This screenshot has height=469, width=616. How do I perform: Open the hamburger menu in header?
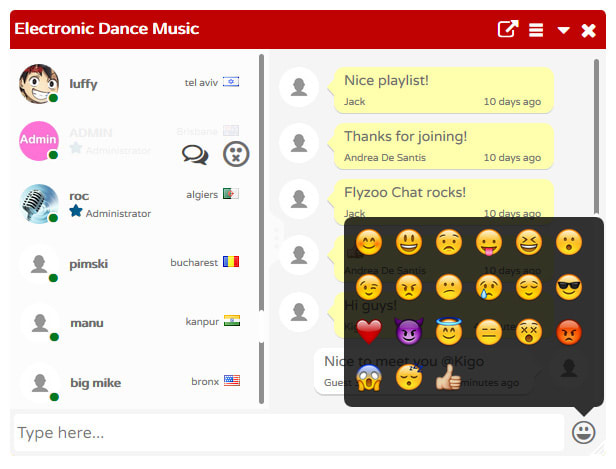536,30
